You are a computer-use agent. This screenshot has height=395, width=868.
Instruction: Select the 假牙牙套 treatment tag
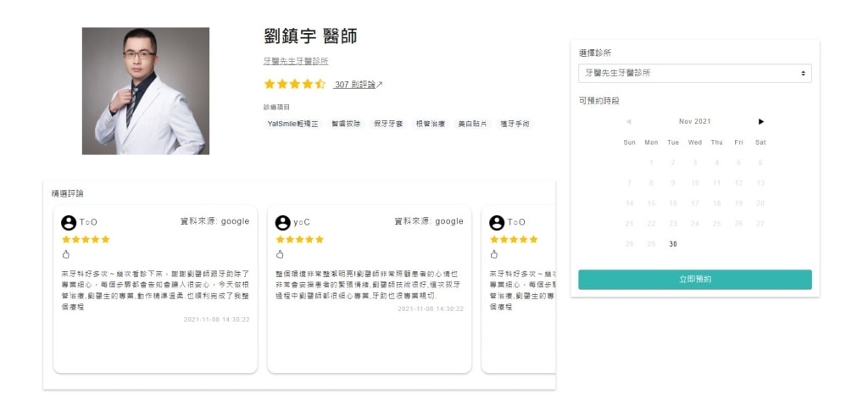pos(388,124)
